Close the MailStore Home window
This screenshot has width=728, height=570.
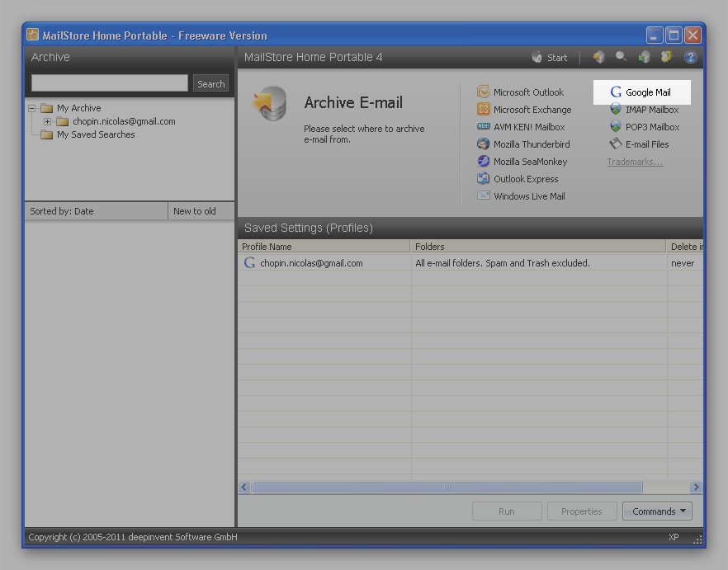pyautogui.click(x=693, y=35)
